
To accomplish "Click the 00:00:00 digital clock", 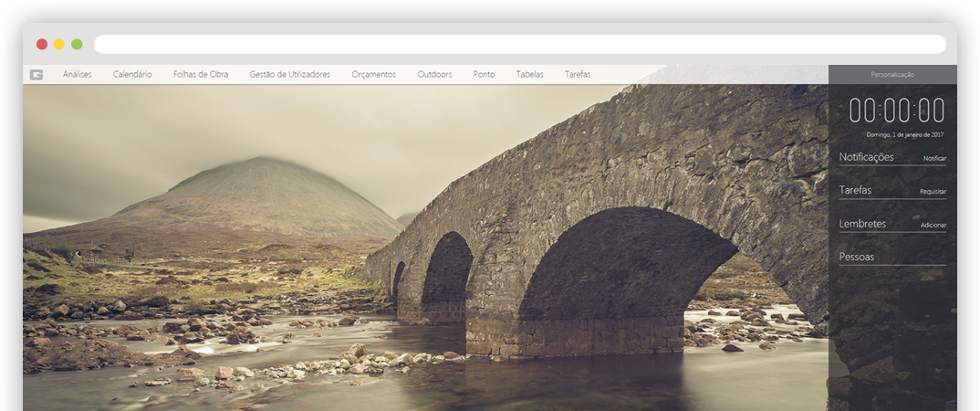I will 896,111.
